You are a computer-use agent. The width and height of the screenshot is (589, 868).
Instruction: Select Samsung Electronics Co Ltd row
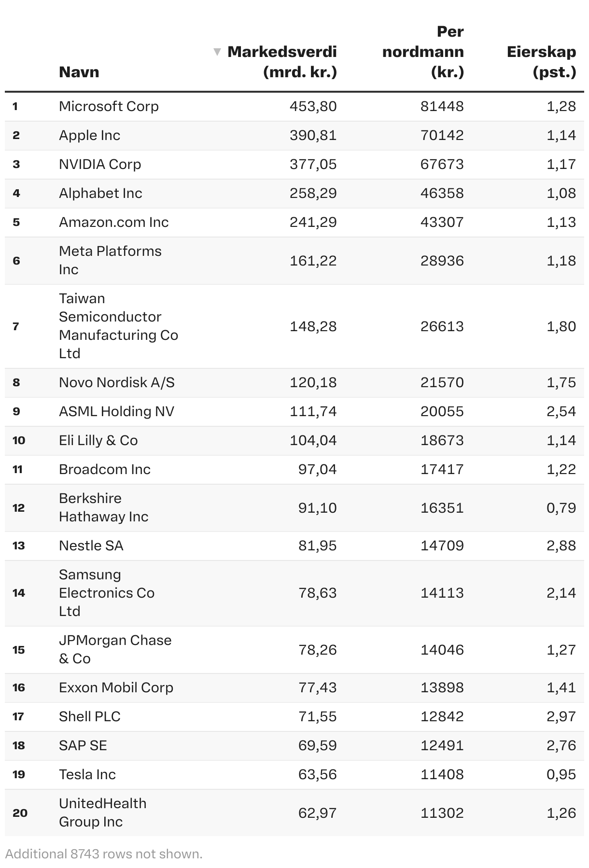point(106,593)
